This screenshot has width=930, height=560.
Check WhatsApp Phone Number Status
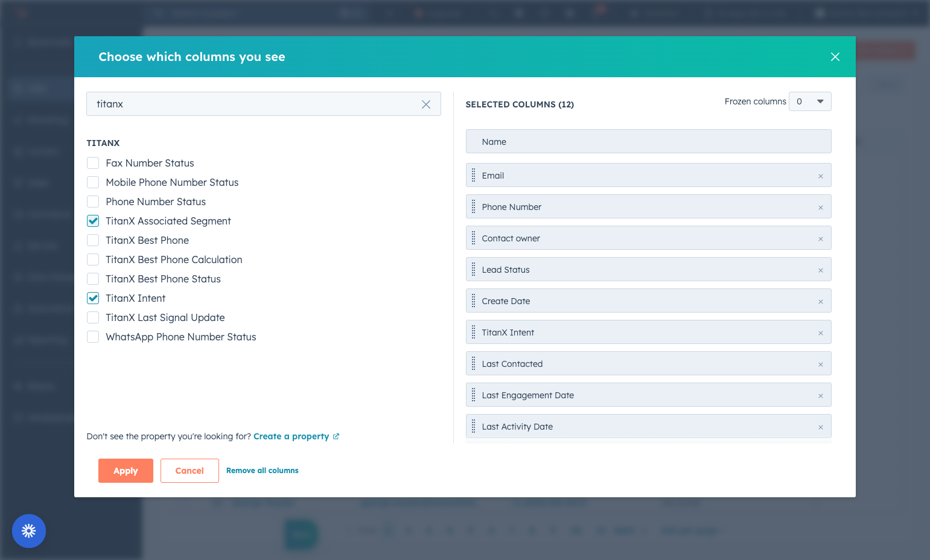click(93, 337)
